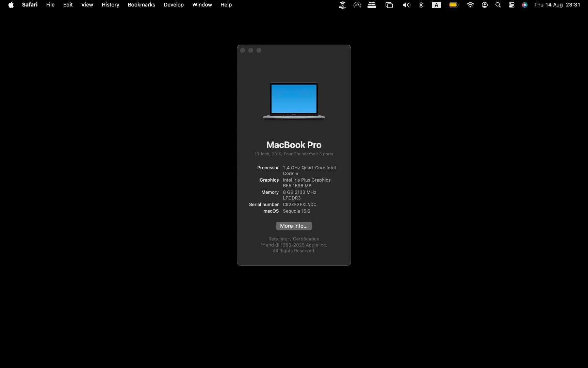Viewport: 588px width, 368px height.
Task: Zoom the About This Mac window
Action: point(259,50)
